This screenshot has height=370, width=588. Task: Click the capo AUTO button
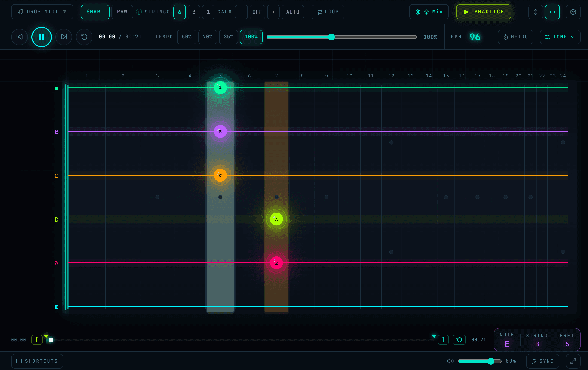293,12
